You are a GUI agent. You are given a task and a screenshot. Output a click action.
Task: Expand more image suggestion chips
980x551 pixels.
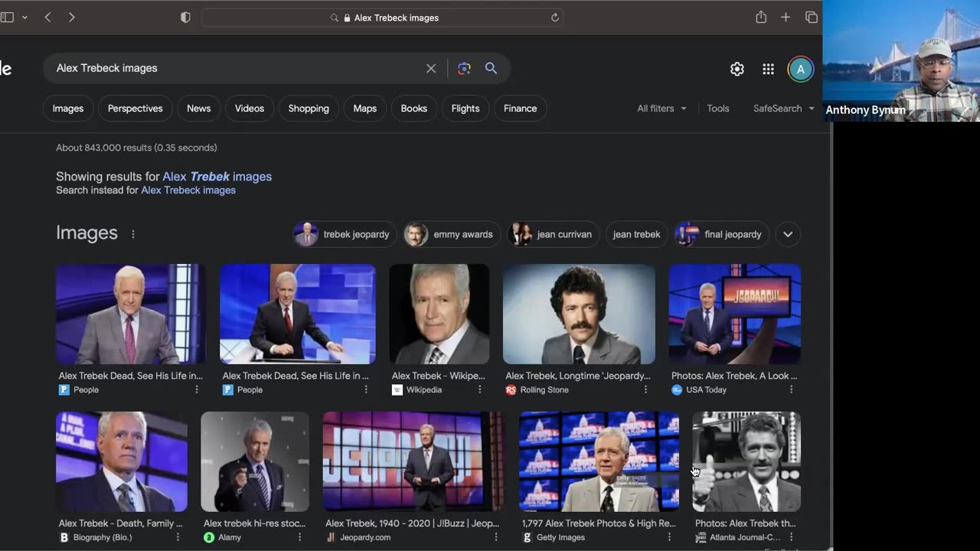pyautogui.click(x=788, y=234)
